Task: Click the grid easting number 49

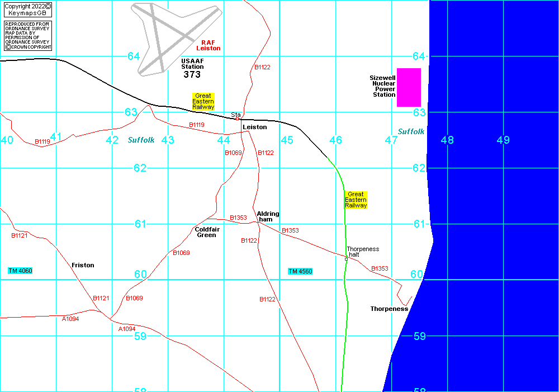Action: coord(503,140)
